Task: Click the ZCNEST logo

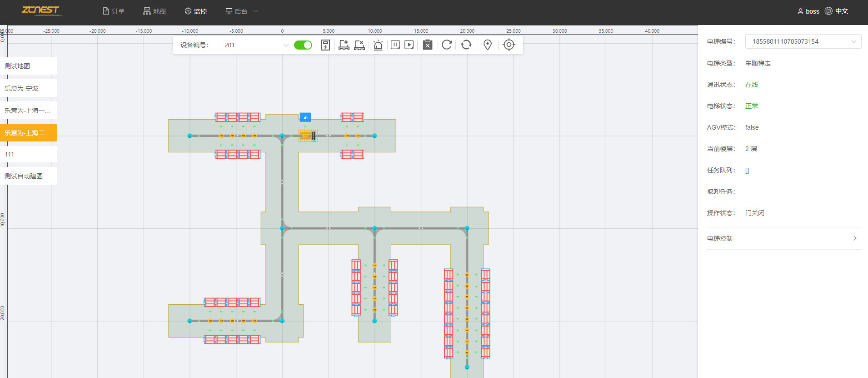Action: coord(41,10)
